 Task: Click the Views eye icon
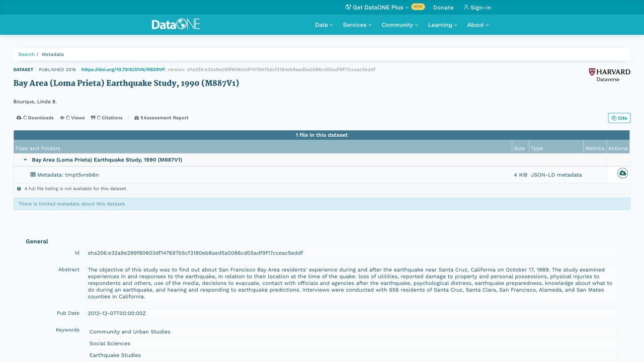[62, 118]
